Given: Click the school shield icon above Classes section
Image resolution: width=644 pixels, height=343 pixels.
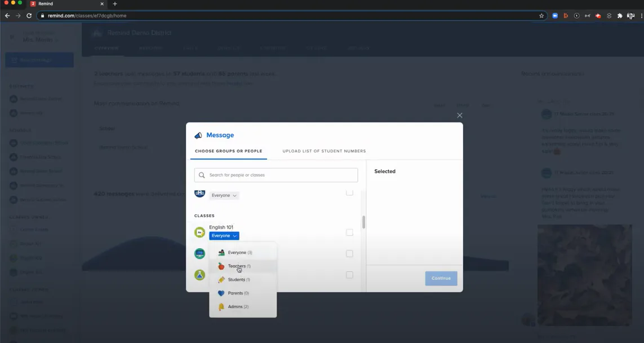Looking at the screenshot, I should point(199,192).
